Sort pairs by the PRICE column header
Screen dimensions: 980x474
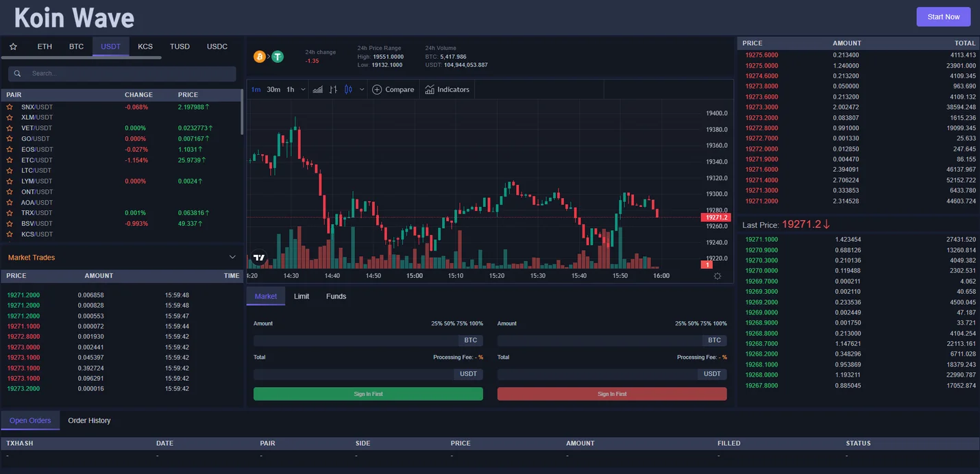click(188, 95)
